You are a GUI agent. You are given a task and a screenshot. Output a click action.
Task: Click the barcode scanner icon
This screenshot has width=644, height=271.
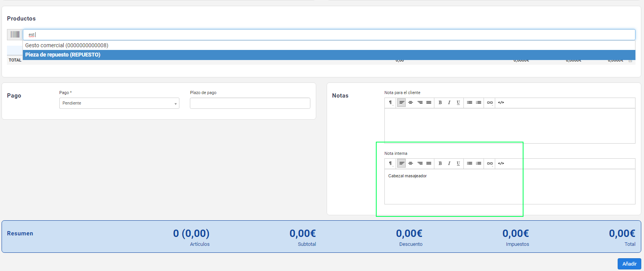pos(15,34)
